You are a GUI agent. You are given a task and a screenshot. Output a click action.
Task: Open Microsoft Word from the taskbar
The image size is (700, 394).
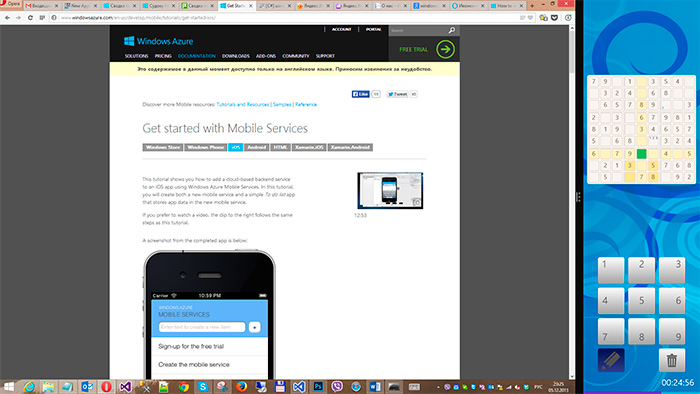[x=375, y=386]
